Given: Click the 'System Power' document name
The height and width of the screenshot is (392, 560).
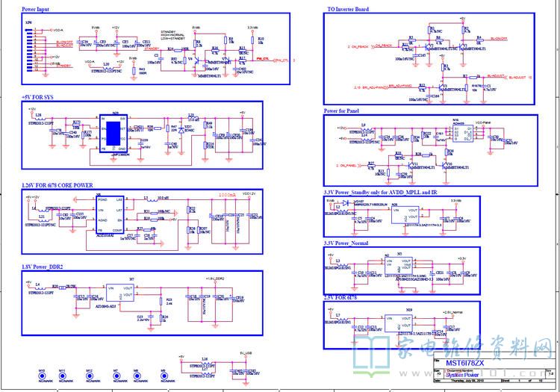Looking at the screenshot, I should coord(462,375).
